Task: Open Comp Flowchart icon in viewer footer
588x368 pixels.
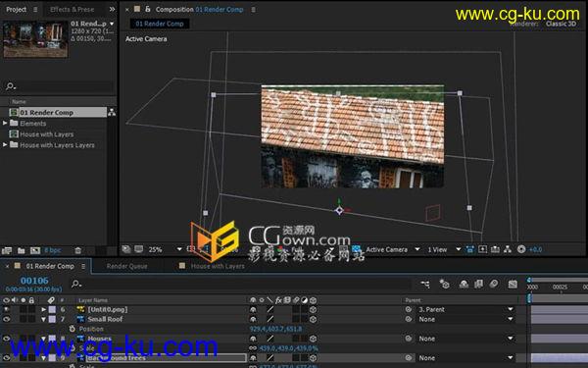Action: pos(508,249)
